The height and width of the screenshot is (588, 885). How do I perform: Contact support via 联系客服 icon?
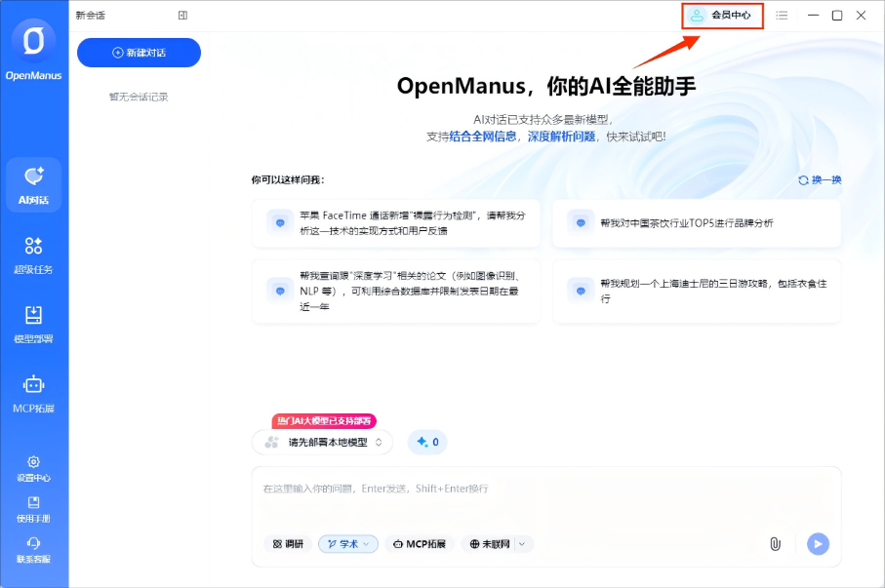[x=34, y=549]
